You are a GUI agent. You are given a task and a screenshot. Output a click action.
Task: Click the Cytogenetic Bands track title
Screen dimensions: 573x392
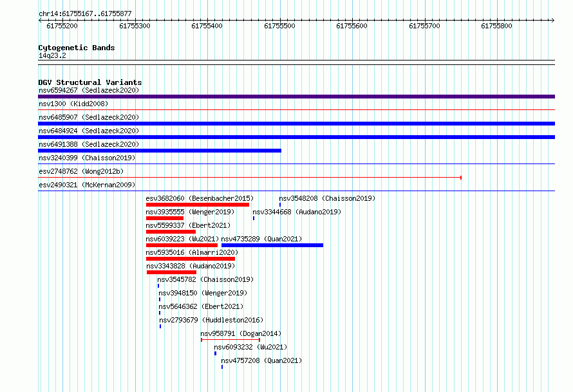tap(77, 48)
